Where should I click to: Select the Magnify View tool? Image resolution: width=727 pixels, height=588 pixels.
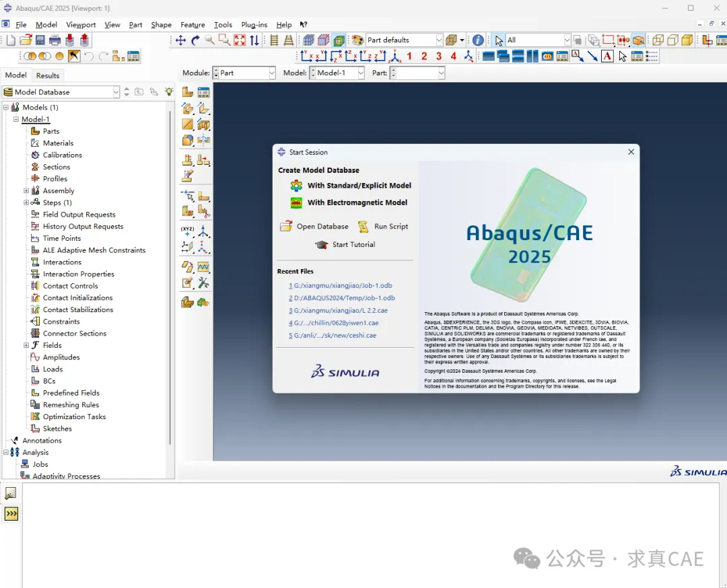(210, 40)
